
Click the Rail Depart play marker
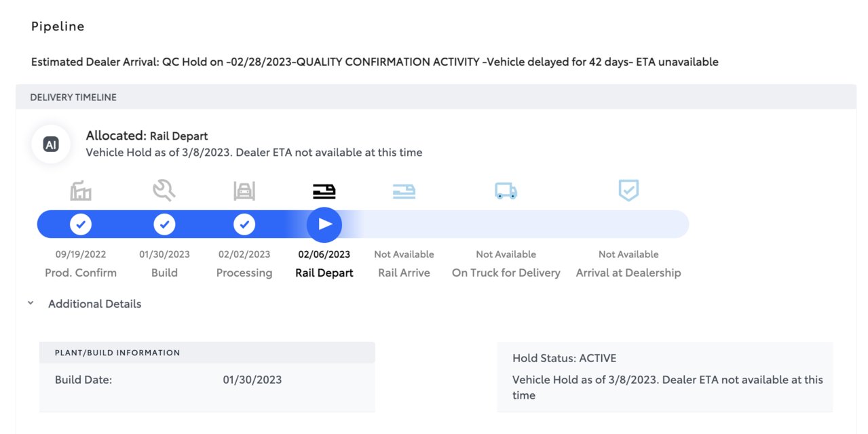[x=324, y=224]
